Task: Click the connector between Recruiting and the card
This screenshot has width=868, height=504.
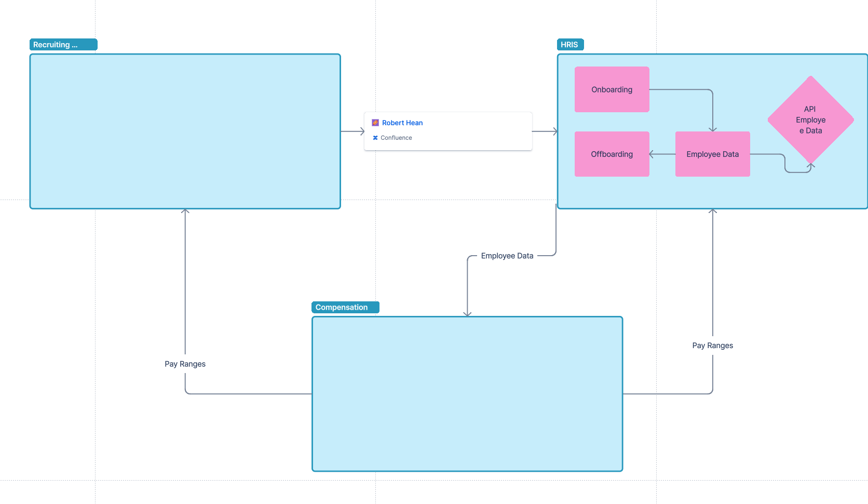Action: [352, 131]
